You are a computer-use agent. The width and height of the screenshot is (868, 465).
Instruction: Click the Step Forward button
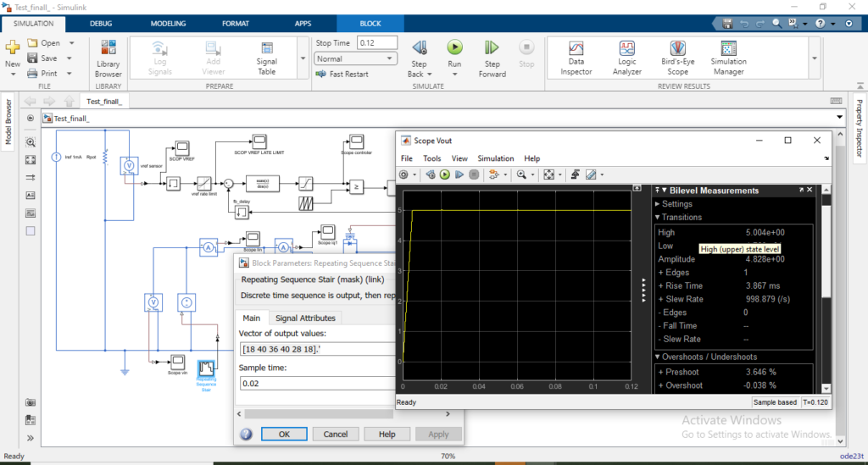tap(492, 58)
